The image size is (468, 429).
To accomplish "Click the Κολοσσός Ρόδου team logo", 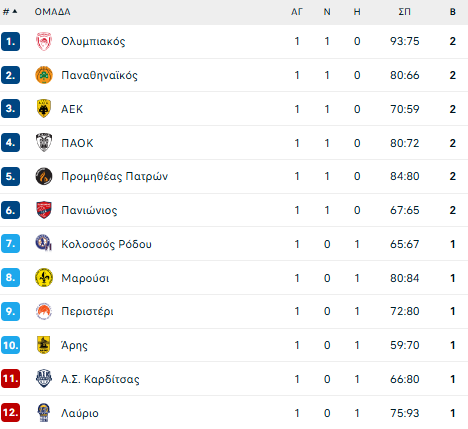I will click(x=44, y=243).
